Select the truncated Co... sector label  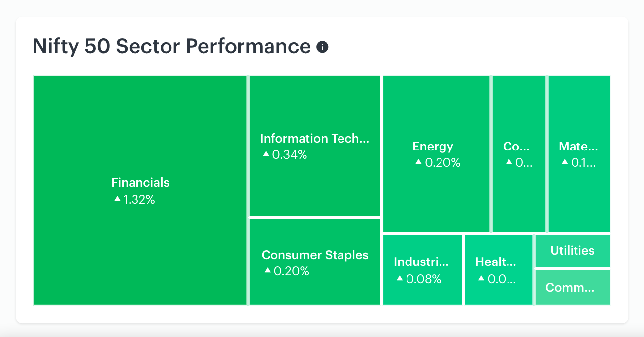516,146
